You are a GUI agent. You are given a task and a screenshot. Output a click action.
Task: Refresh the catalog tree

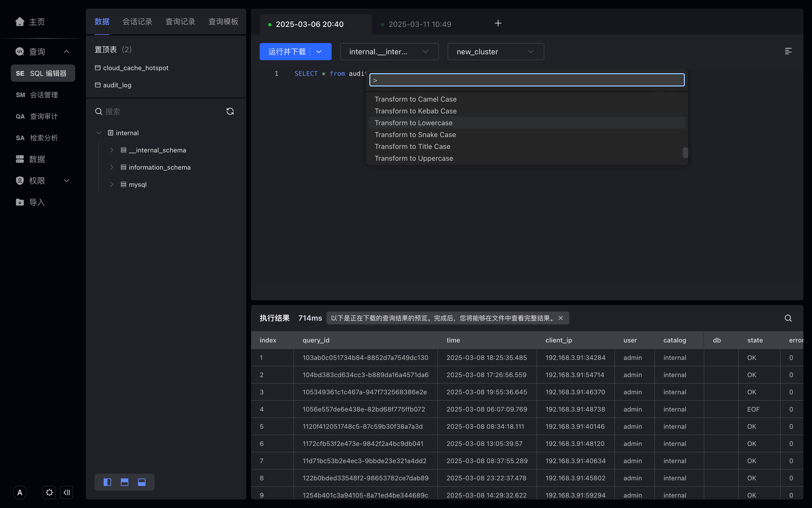pos(230,112)
